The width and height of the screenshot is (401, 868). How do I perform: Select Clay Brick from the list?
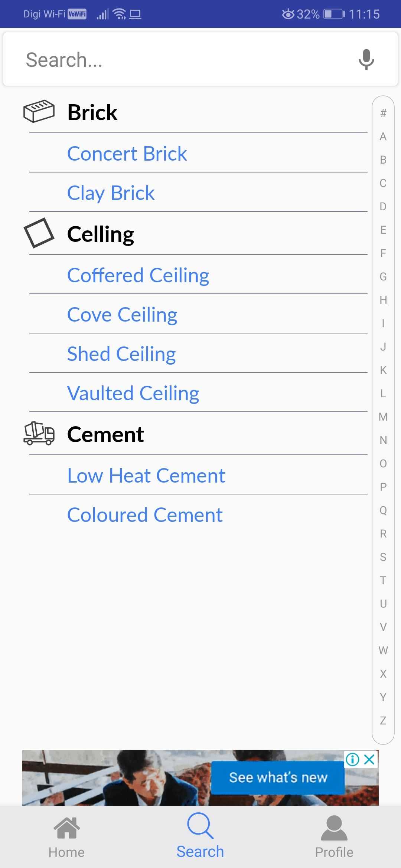(110, 193)
